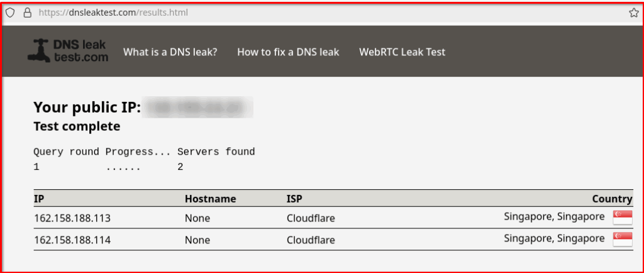Click the Hostname column header

click(210, 199)
